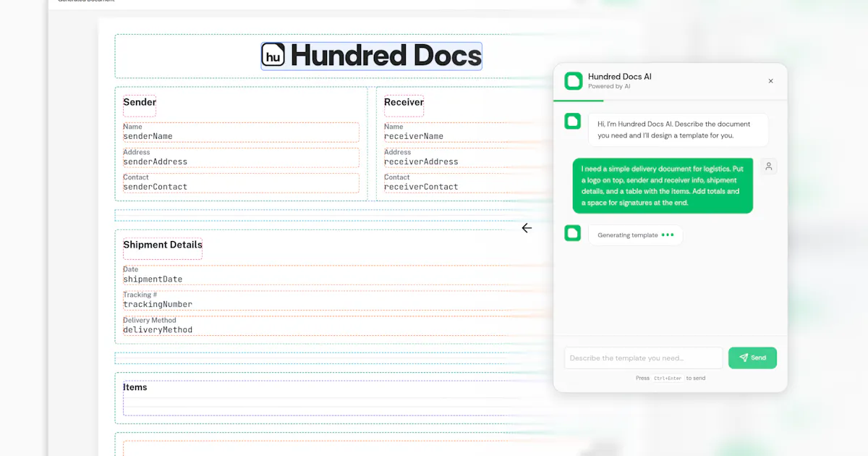Click the 'Powered by AI' subtitle
Screen dimensions: 868x456
point(609,86)
